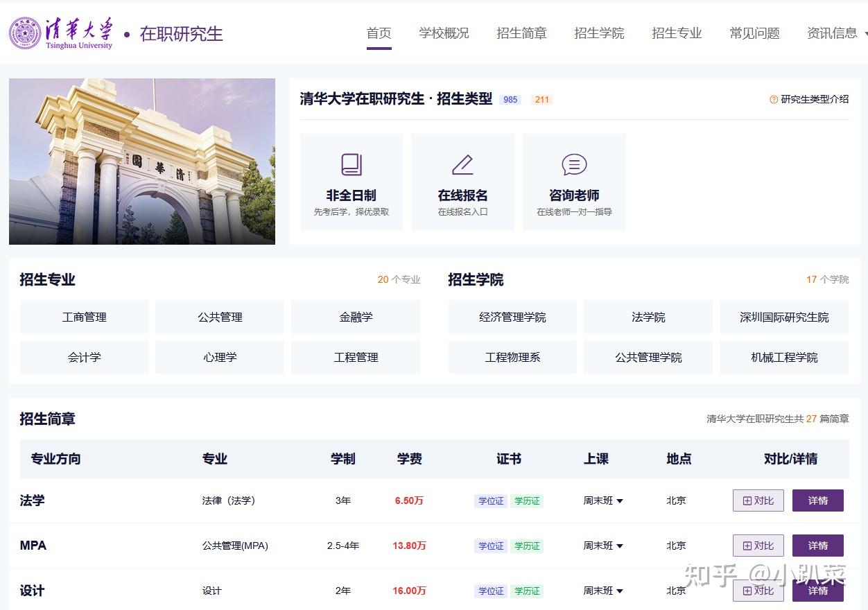
Task: View 详情 for 设计 program
Action: pos(818,591)
